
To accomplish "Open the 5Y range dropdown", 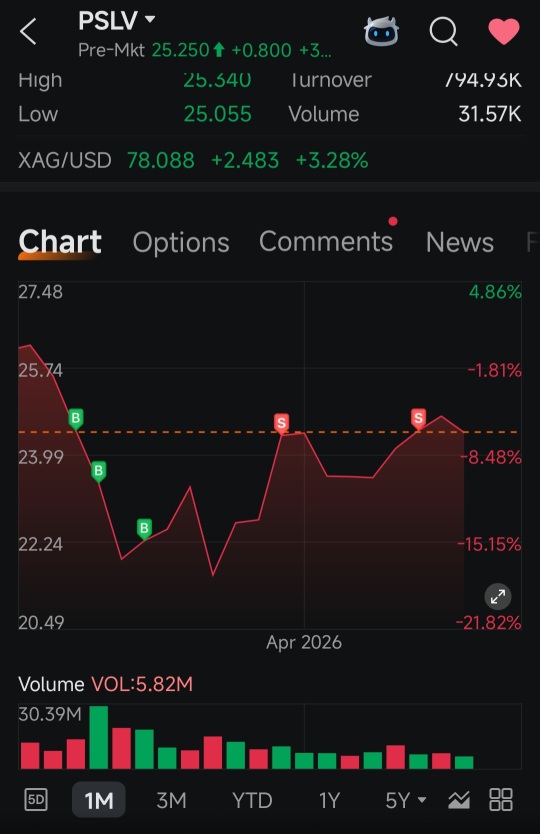I will (405, 800).
